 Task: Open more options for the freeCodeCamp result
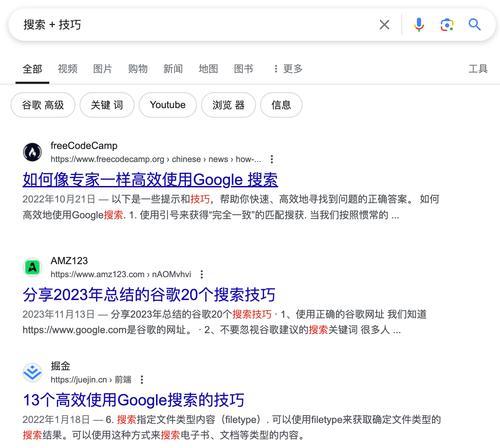272,159
